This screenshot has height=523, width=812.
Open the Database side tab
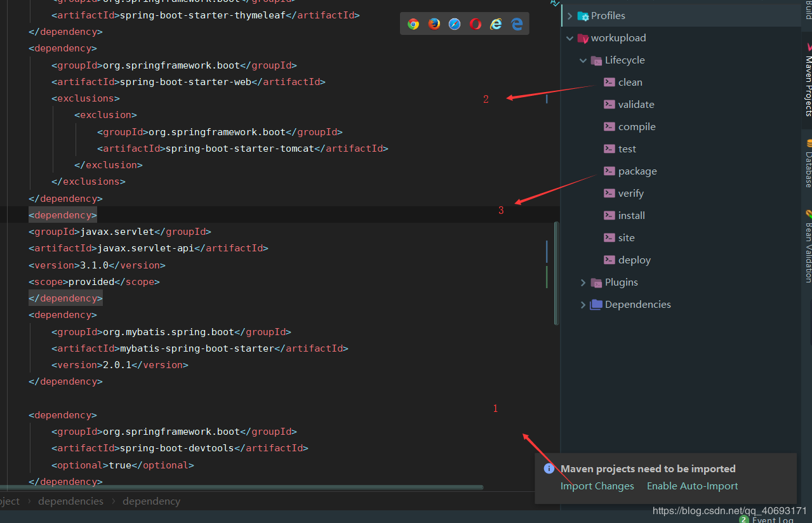808,163
